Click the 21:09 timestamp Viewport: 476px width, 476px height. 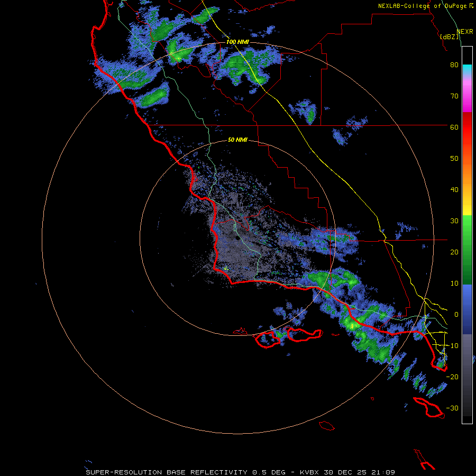(x=383, y=472)
